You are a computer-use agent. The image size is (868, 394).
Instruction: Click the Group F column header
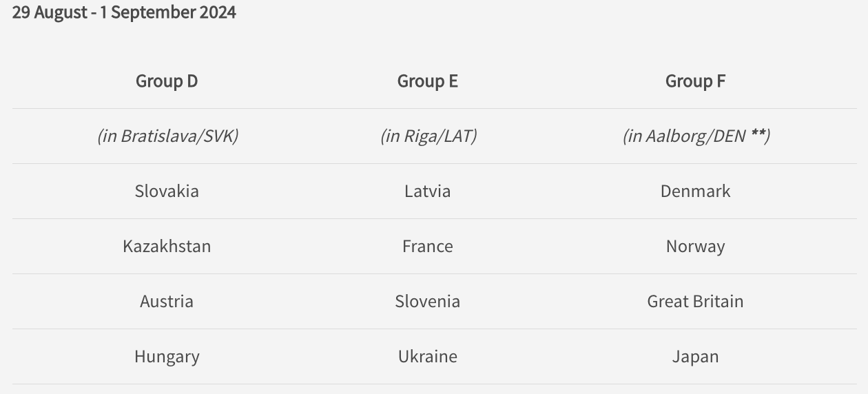click(695, 81)
